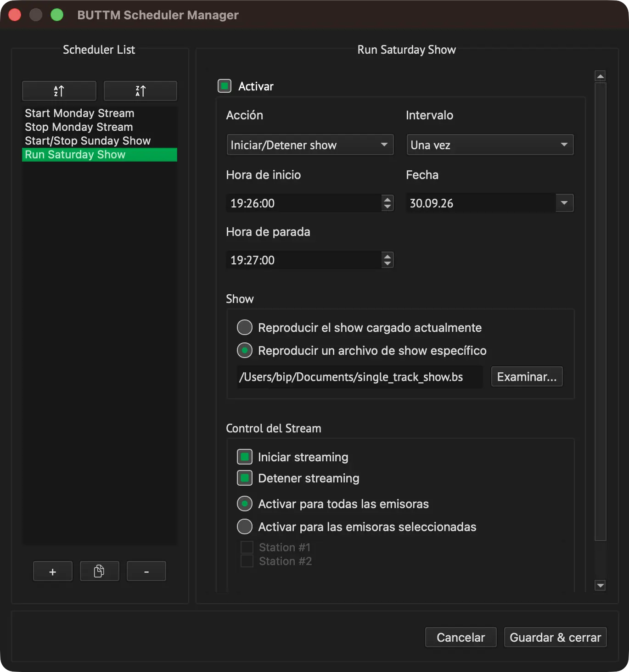
Task: Toggle the Activar checkbox
Action: click(x=225, y=86)
